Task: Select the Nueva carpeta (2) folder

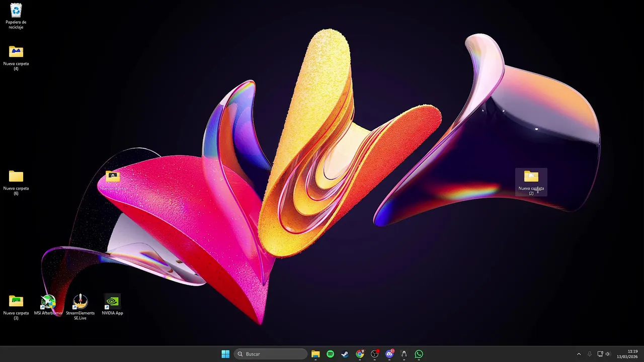Action: 531,183
